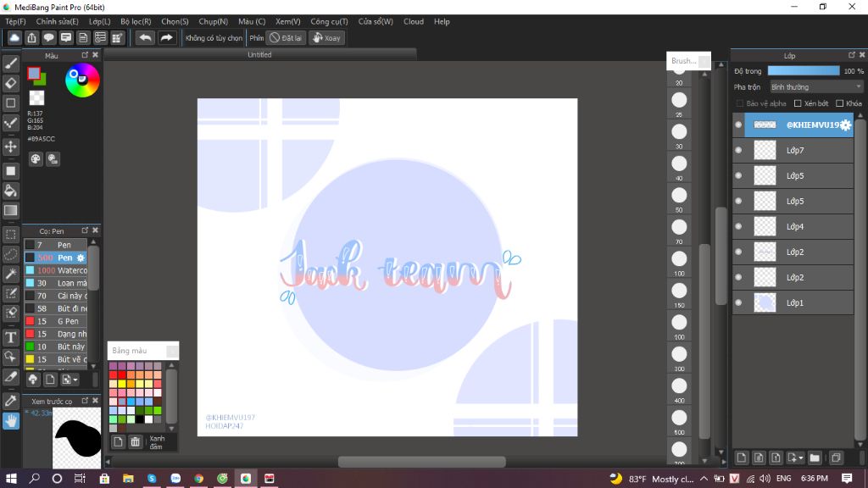This screenshot has width=868, height=488.
Task: Undock the Lớp panel
Action: click(851, 55)
